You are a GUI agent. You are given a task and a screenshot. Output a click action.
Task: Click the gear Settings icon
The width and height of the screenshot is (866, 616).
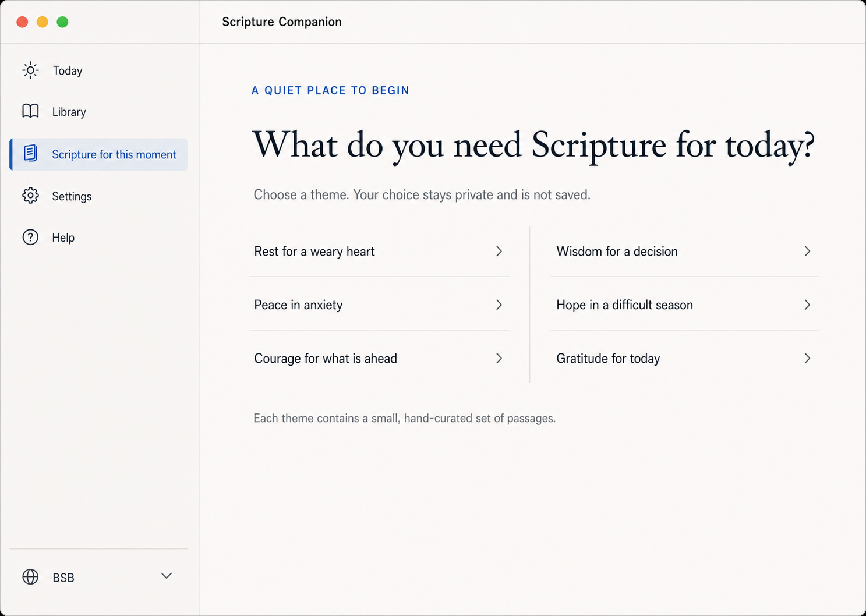point(30,196)
